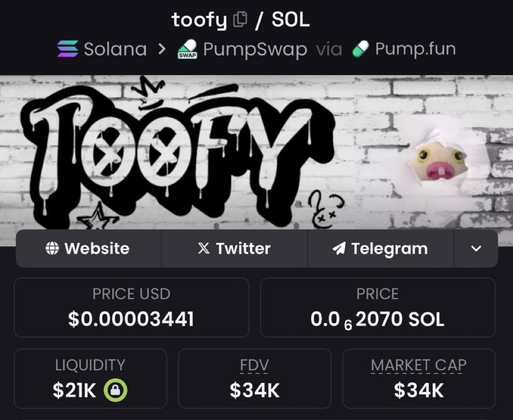Image resolution: width=513 pixels, height=420 pixels.
Task: Click the X logo on Twitter button
Action: 203,248
